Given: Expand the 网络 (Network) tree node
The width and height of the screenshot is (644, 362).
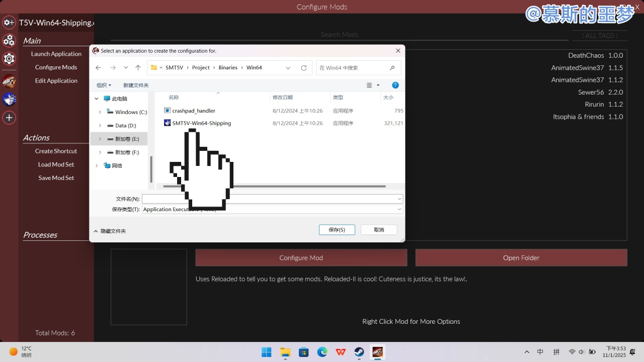Looking at the screenshot, I should coord(97,165).
